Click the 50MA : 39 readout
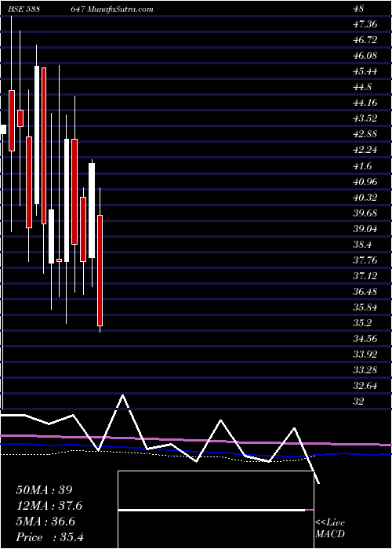The width and height of the screenshot is (392, 549). [x=44, y=490]
